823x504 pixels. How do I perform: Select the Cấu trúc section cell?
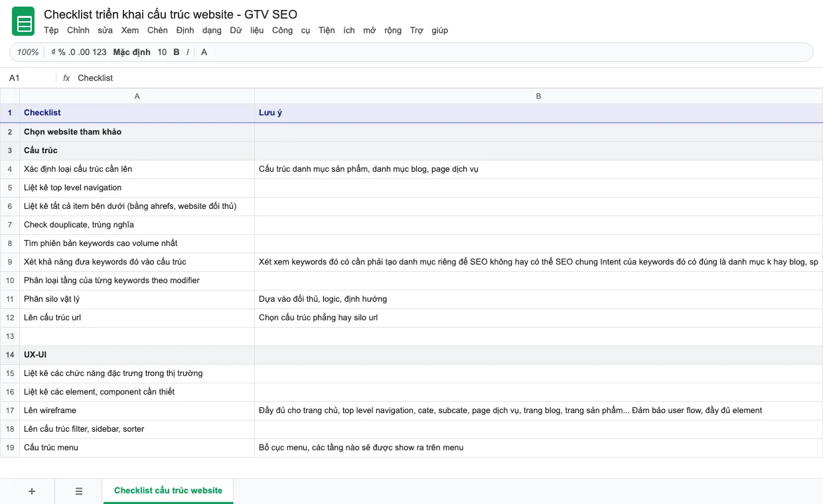coord(137,151)
